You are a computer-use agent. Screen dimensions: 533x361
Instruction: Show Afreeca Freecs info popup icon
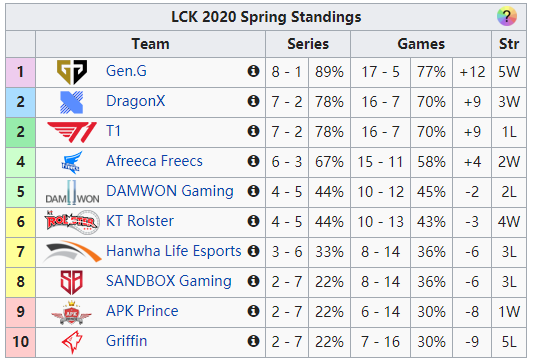point(253,161)
